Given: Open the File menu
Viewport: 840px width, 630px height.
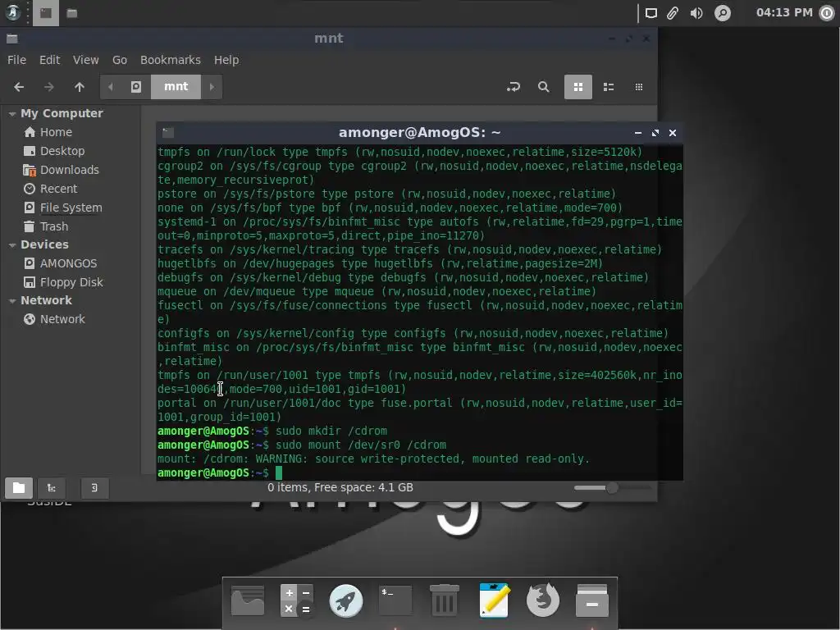Looking at the screenshot, I should [x=16, y=60].
